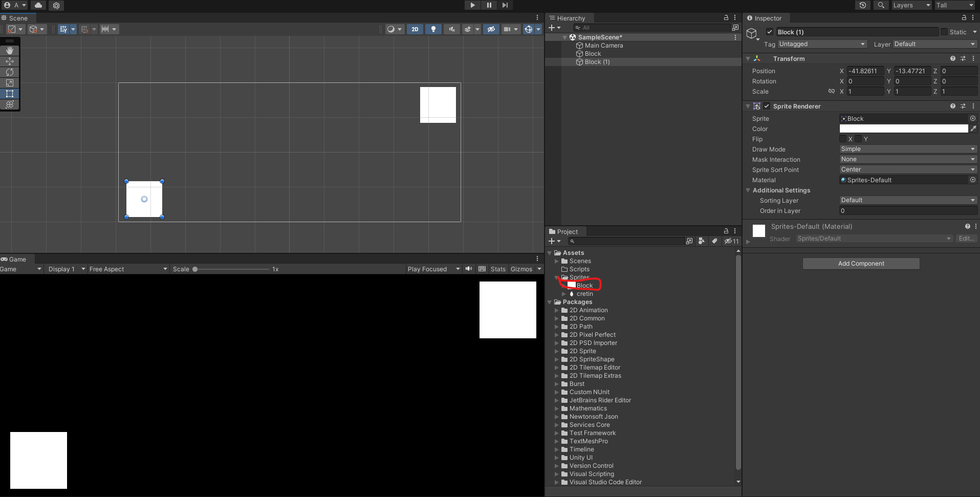Expand the 2D Animation package folder
The image size is (980, 497).
tap(557, 310)
